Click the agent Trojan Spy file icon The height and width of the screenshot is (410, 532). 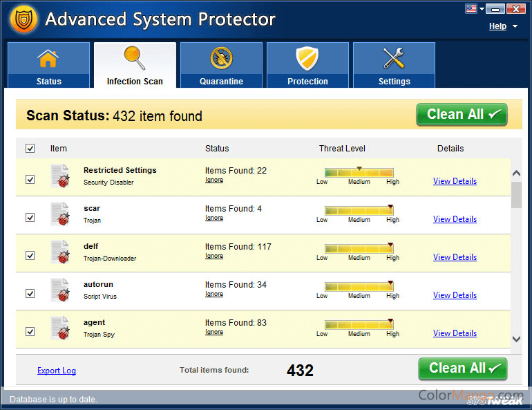[x=60, y=328]
